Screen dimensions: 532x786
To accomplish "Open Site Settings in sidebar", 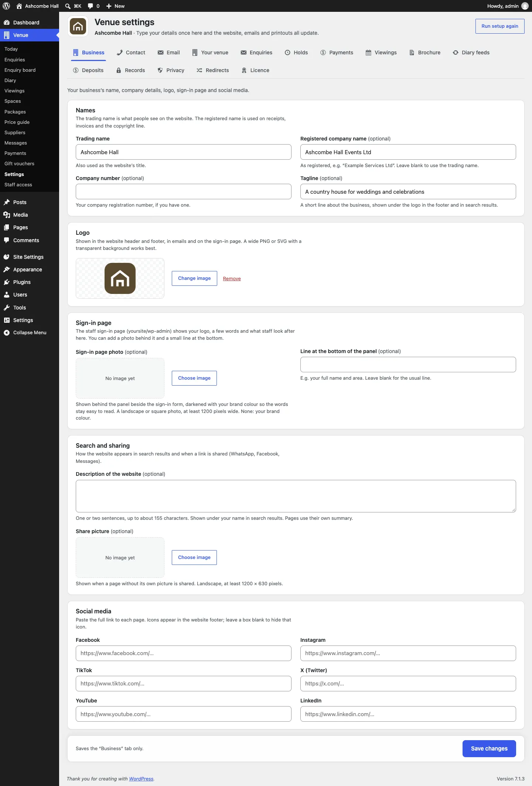I will [x=30, y=257].
